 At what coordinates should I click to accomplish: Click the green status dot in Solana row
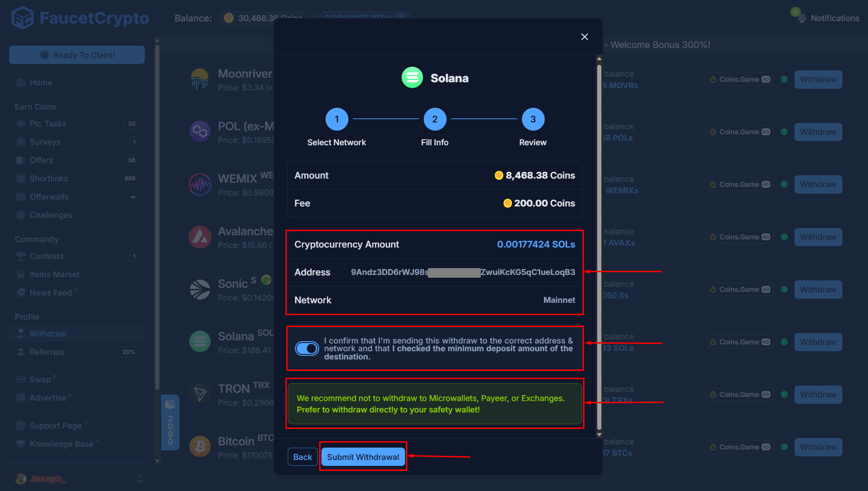[784, 342]
